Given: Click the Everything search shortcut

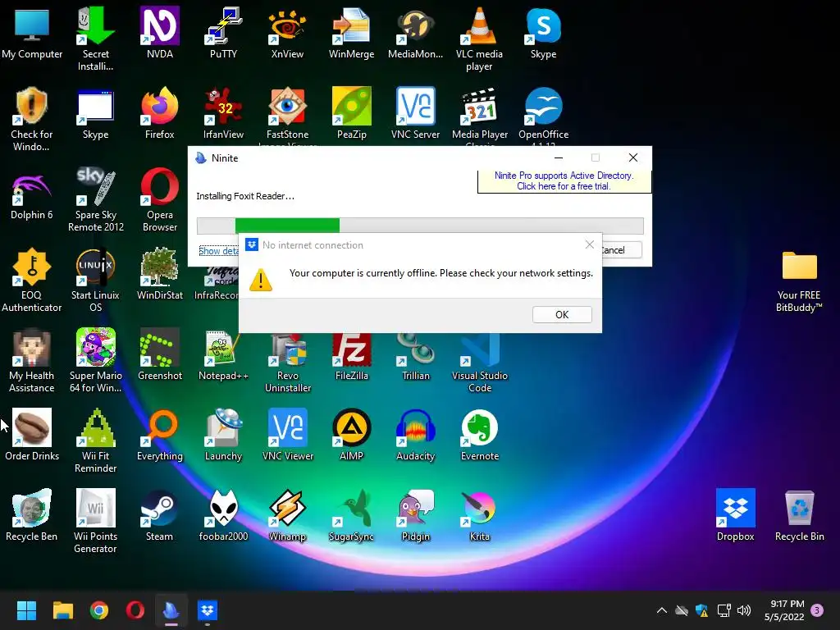Looking at the screenshot, I should coord(160,435).
